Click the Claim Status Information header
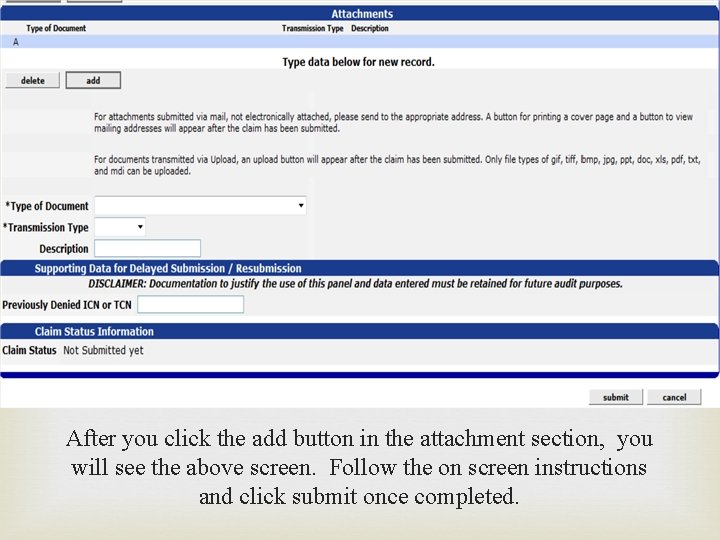 tap(94, 332)
